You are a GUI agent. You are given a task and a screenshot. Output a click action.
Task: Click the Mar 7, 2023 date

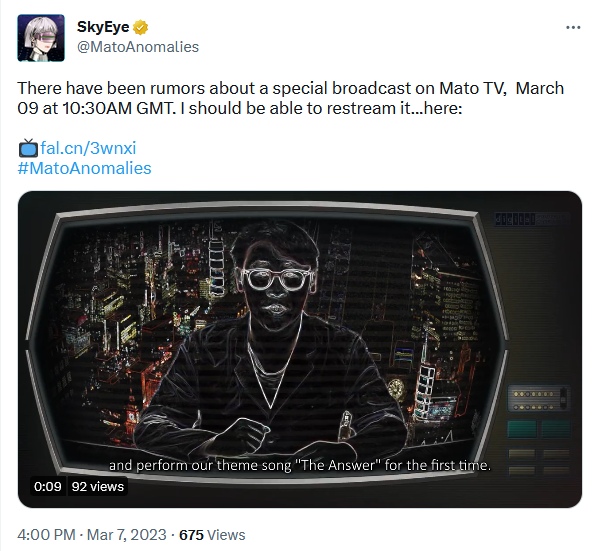click(x=126, y=535)
